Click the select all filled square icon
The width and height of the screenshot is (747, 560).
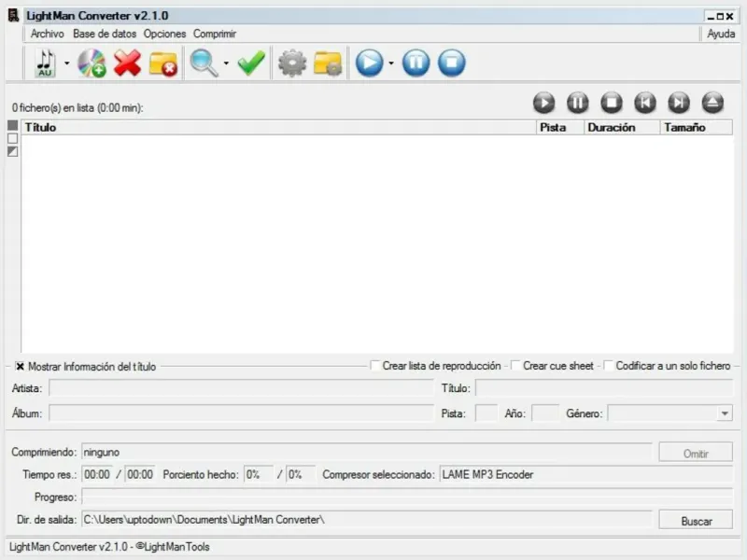[x=13, y=126]
